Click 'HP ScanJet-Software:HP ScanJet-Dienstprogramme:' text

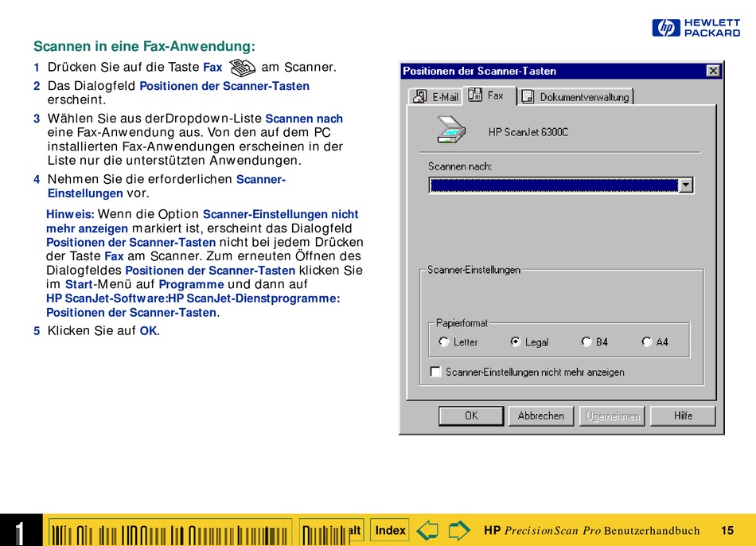click(x=193, y=298)
